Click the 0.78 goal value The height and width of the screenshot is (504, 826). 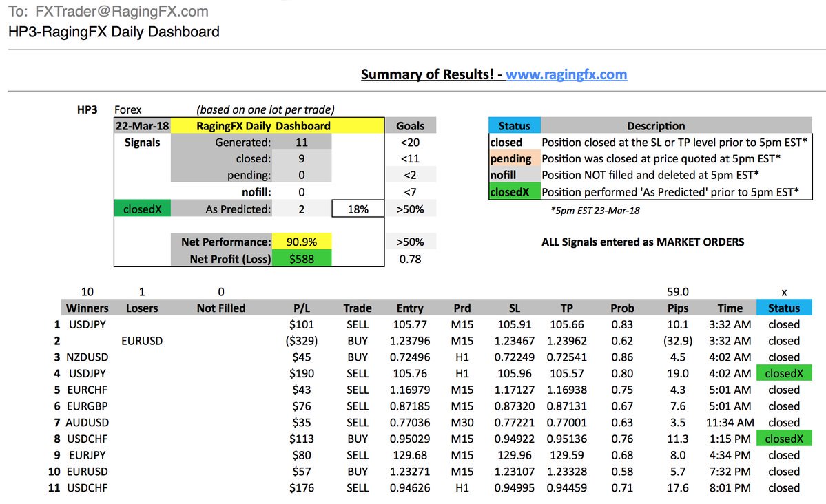point(410,259)
